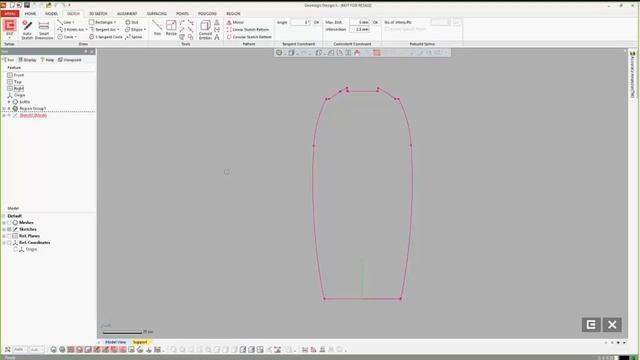The width and height of the screenshot is (640, 360).
Task: Switch to the Support bottom tab
Action: (140, 342)
